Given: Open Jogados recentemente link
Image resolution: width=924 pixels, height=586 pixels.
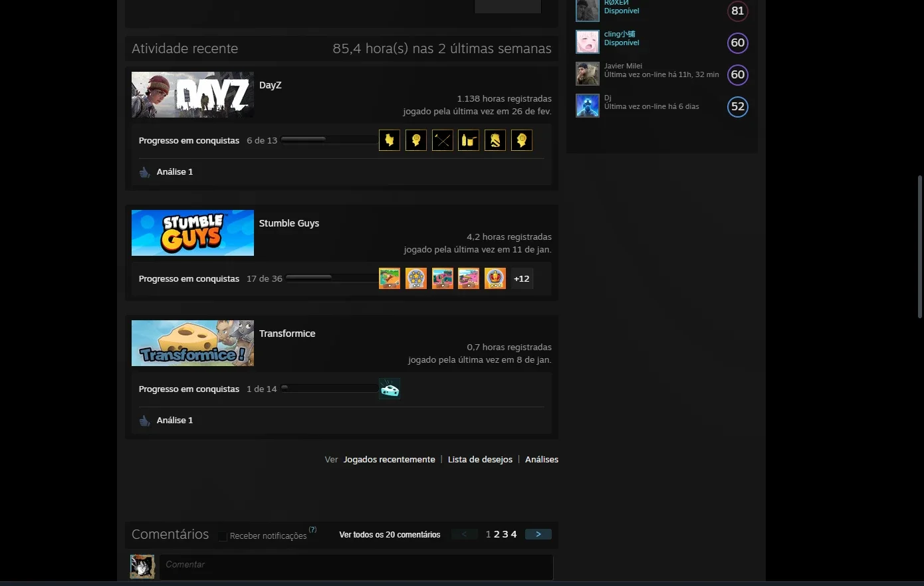Looking at the screenshot, I should [390, 459].
